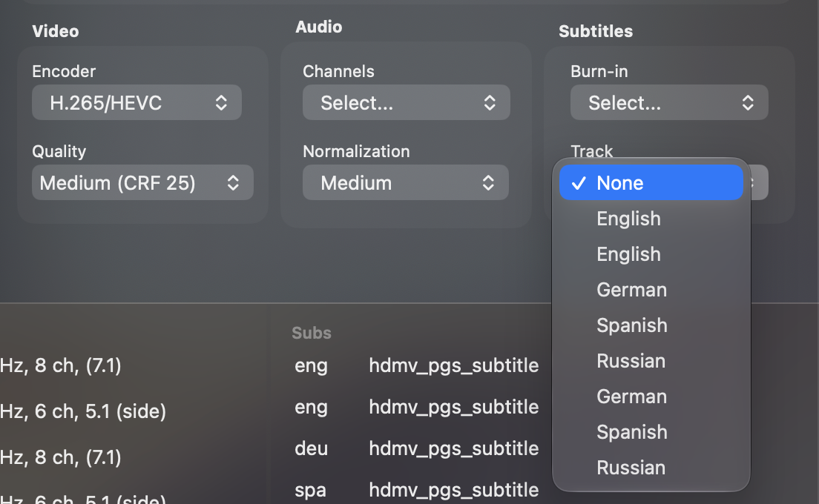
Task: Select the last Russian track option
Action: pyautogui.click(x=651, y=468)
